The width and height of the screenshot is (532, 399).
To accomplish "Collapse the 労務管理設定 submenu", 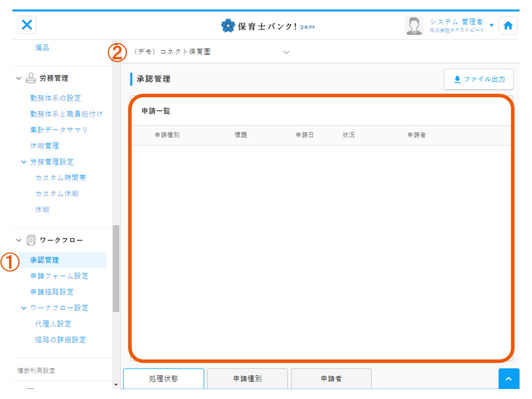I will point(23,162).
